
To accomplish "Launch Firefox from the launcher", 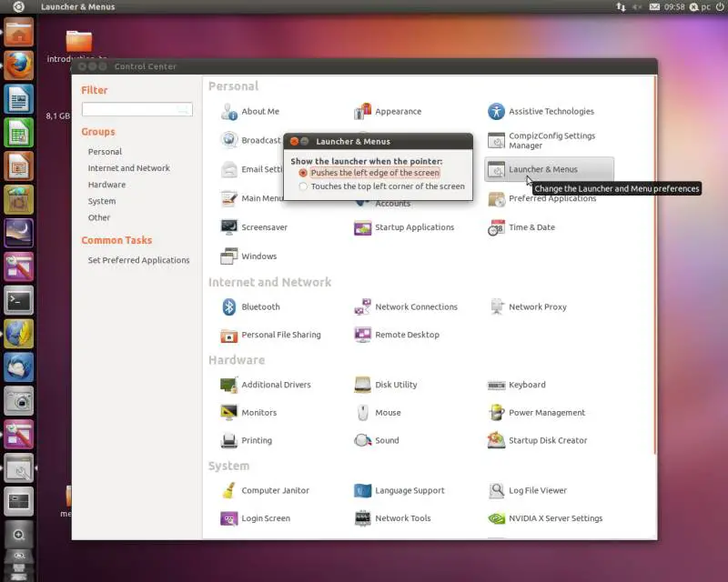I will point(18,65).
